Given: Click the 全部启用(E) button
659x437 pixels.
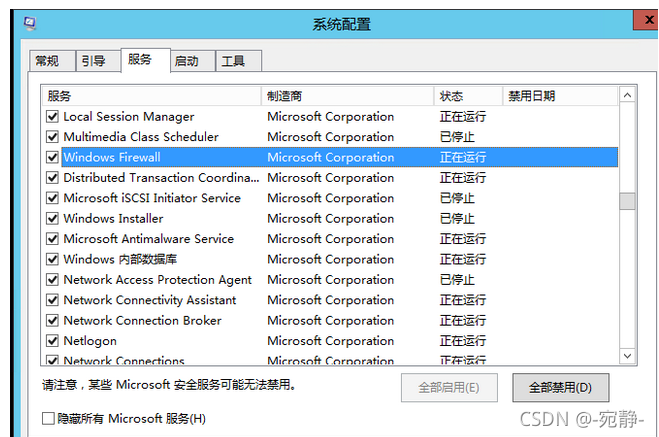Looking at the screenshot, I should pos(449,387).
